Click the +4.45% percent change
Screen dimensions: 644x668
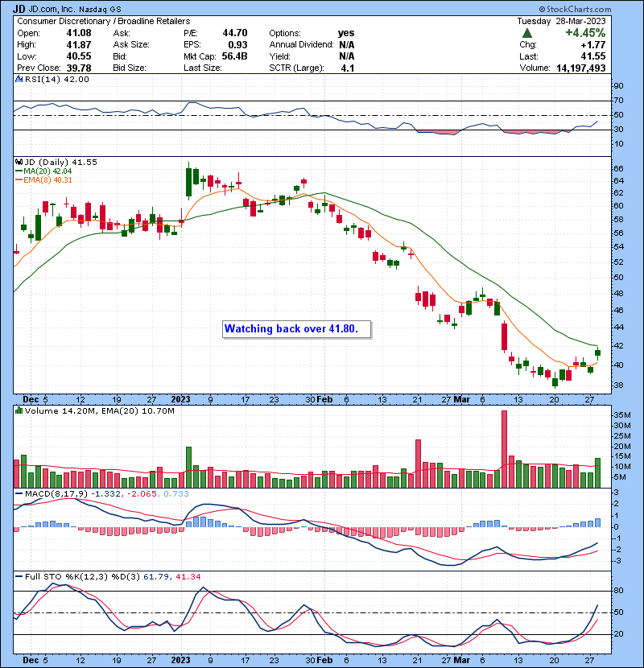tap(585, 33)
